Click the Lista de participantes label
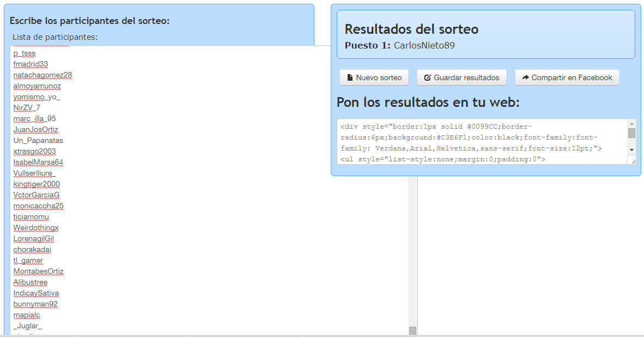644x337 pixels. pos(55,37)
